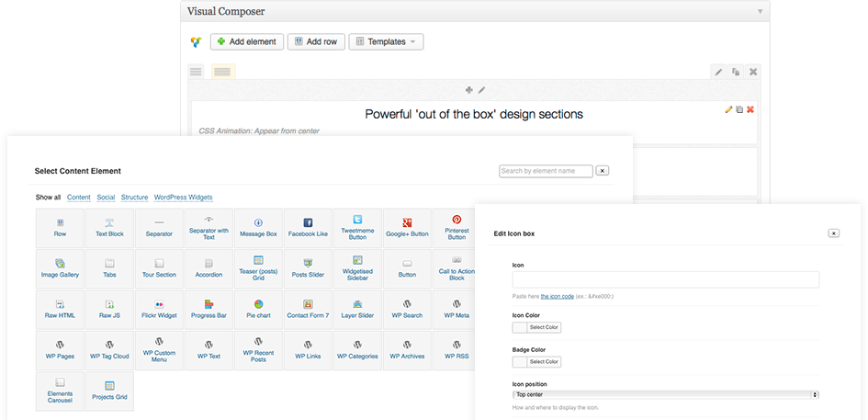Viewport: 868px width, 420px height.
Task: Click Select Color for Badge Color
Action: coord(544,362)
